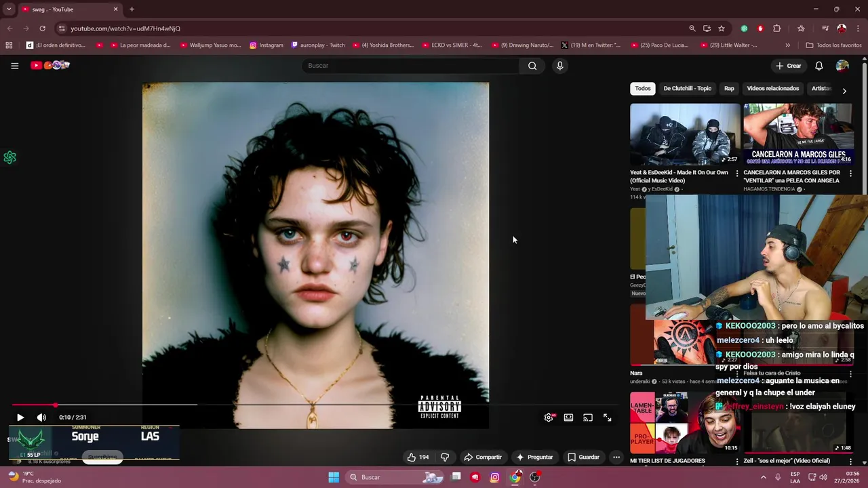The image size is (868, 488).
Task: Click the Chrome back arrow
Action: (x=9, y=28)
